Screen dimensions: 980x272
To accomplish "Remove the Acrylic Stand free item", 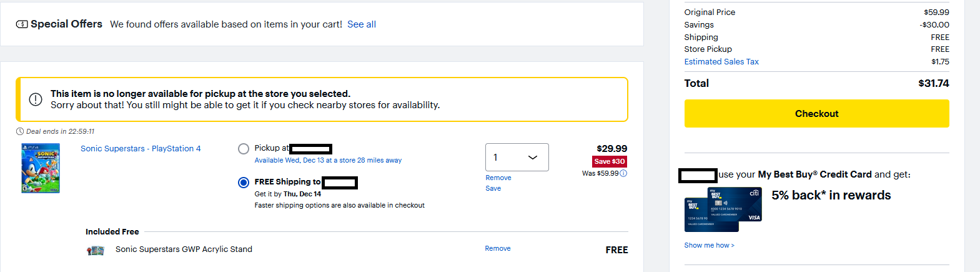I will coord(498,249).
